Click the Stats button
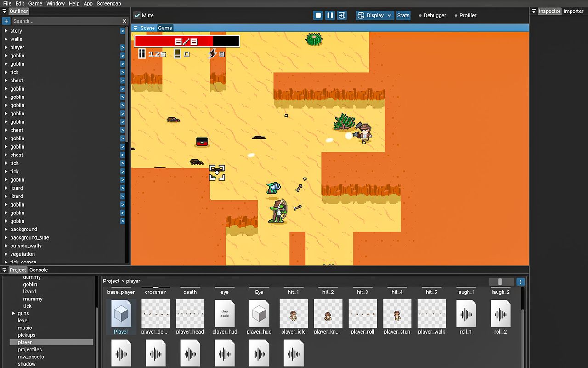588x368 pixels. 403,15
